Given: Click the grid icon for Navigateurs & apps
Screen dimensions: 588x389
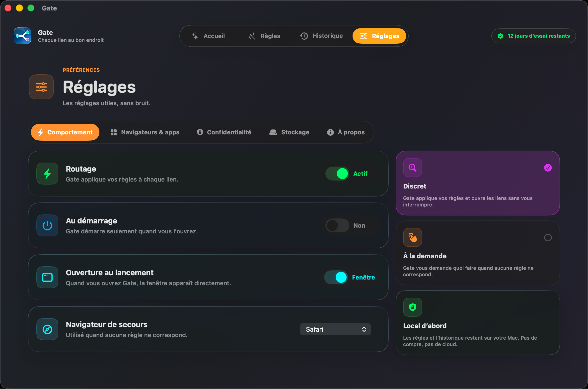Looking at the screenshot, I should pyautogui.click(x=114, y=132).
